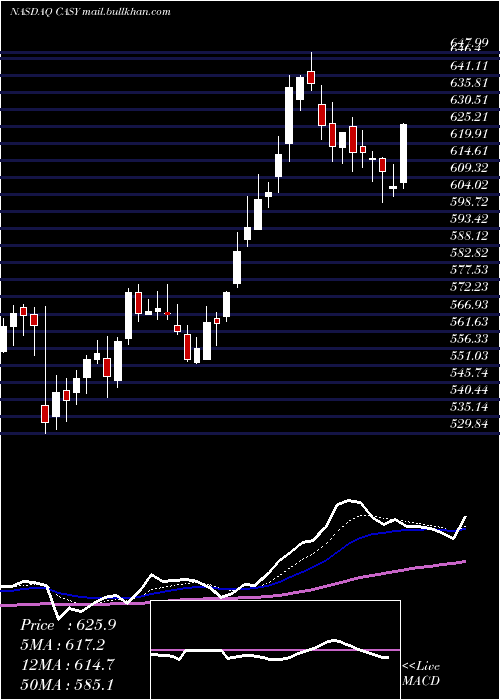Click the 604.02 price axis label
The width and height of the screenshot is (500, 700).
tap(471, 185)
